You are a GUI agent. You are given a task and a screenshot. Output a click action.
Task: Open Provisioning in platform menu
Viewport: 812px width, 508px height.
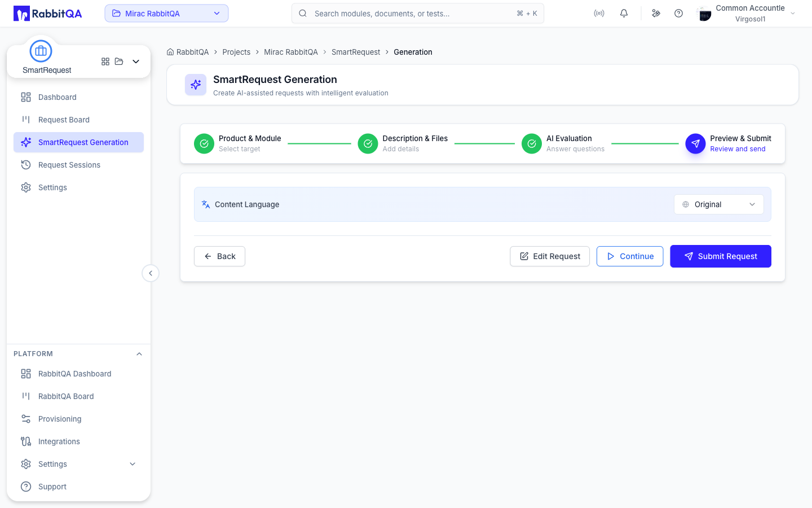click(78, 419)
